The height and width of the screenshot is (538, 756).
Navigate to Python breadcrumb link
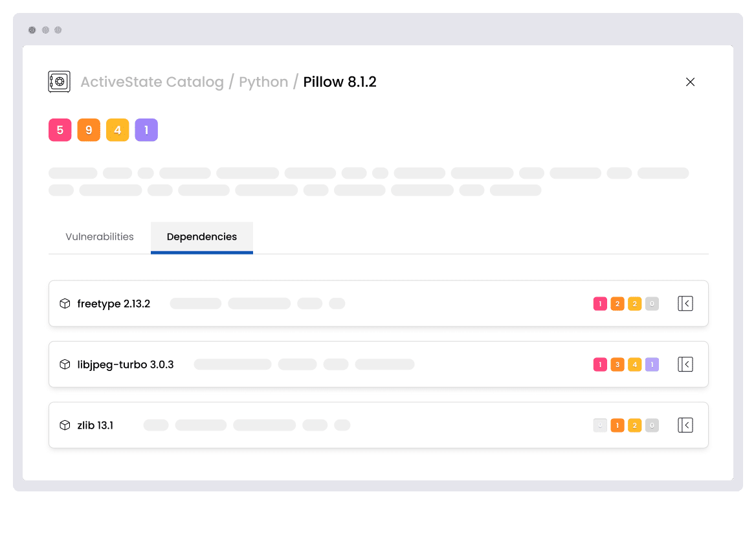263,82
